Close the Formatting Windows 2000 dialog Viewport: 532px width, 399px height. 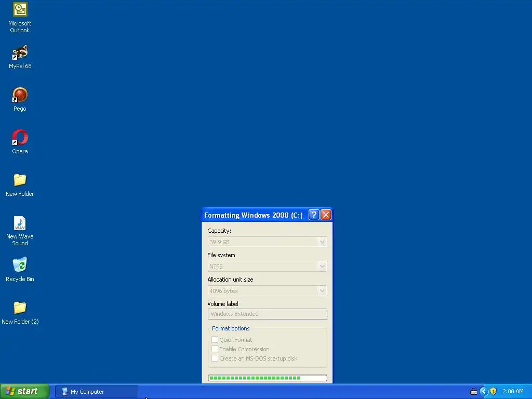pyautogui.click(x=326, y=215)
